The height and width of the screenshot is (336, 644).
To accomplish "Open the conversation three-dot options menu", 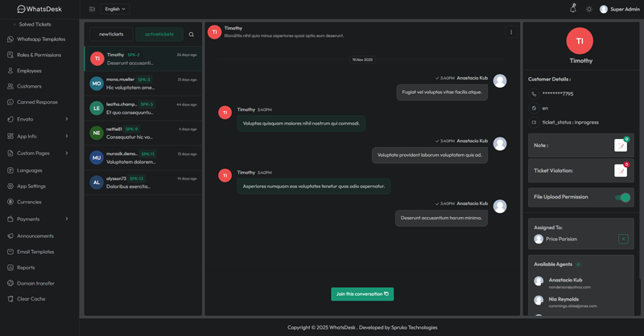I will click(x=511, y=33).
